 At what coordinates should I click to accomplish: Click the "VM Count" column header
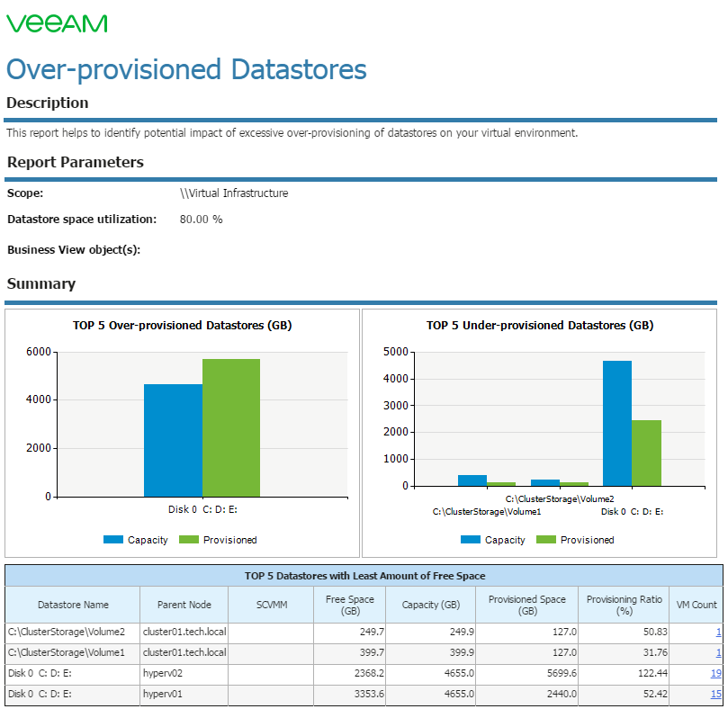click(x=697, y=605)
